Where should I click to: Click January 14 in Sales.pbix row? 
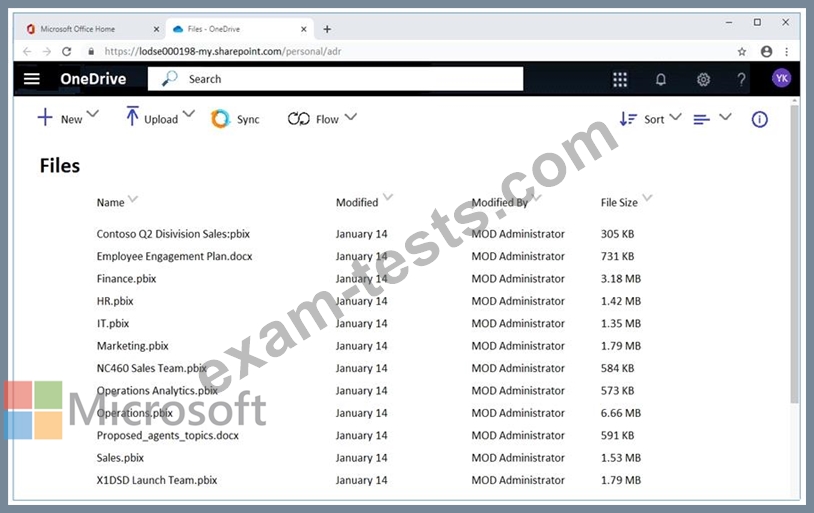pos(361,458)
